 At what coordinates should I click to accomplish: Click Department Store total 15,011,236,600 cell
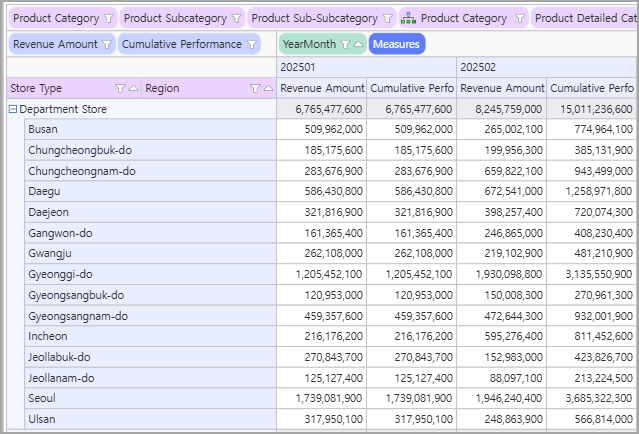(x=591, y=109)
